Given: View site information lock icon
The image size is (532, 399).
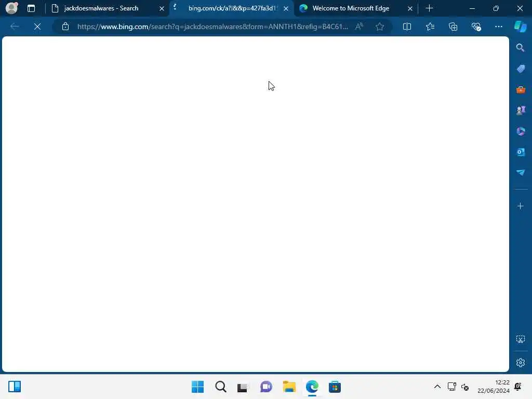Looking at the screenshot, I should click(x=65, y=26).
